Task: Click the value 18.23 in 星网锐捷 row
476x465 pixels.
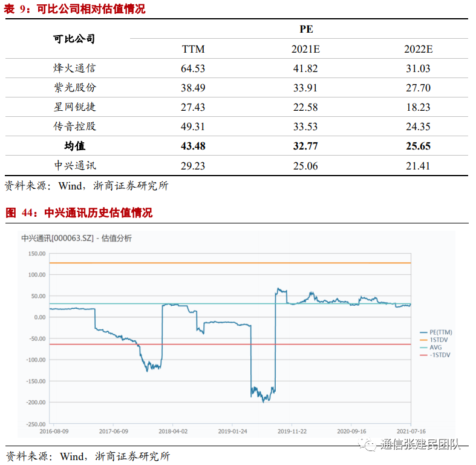Action: pos(418,107)
